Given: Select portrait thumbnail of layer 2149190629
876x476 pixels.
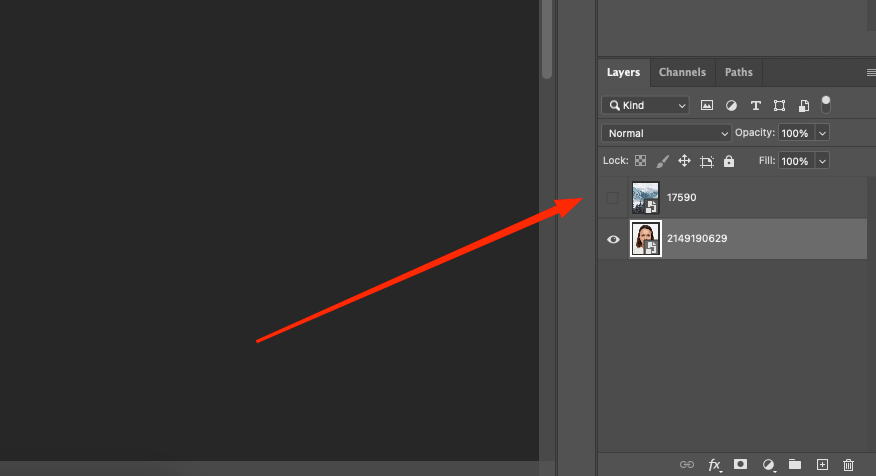Looking at the screenshot, I should (646, 239).
